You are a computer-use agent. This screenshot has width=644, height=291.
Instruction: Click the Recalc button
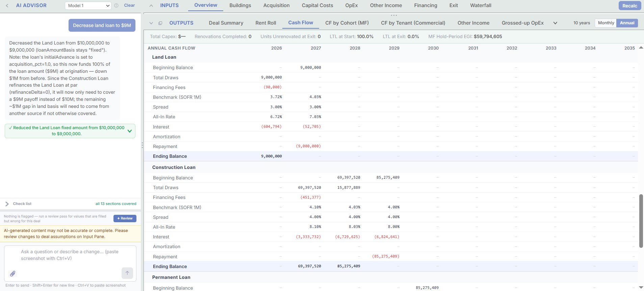pyautogui.click(x=629, y=6)
